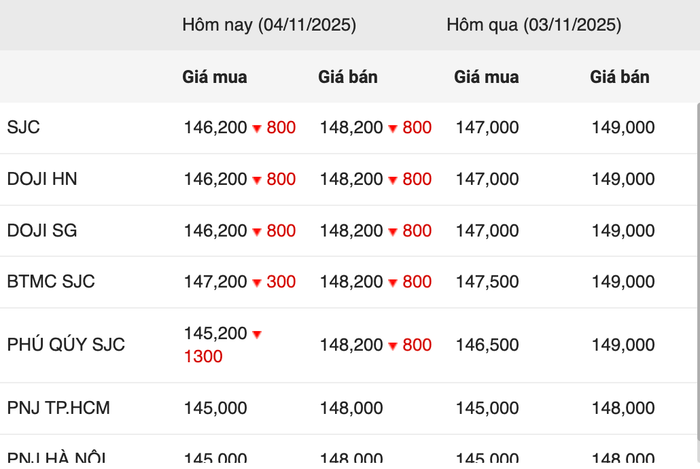Click the PNJ TP.HCM row label
The image size is (700, 469).
[57, 408]
